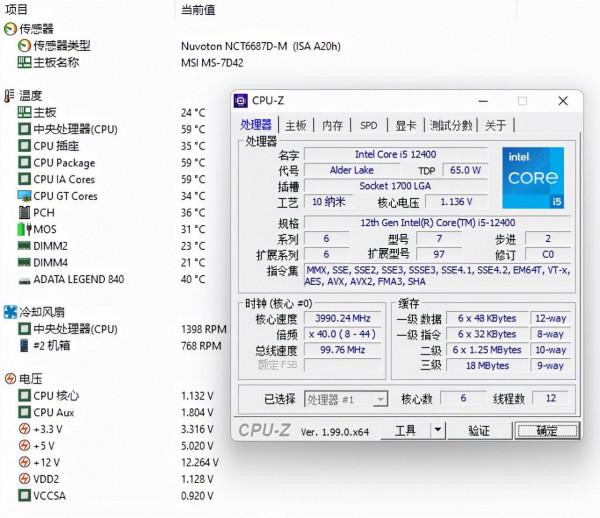Click the 1398 RPM fan value
The height and width of the screenshot is (518, 600).
[x=204, y=329]
